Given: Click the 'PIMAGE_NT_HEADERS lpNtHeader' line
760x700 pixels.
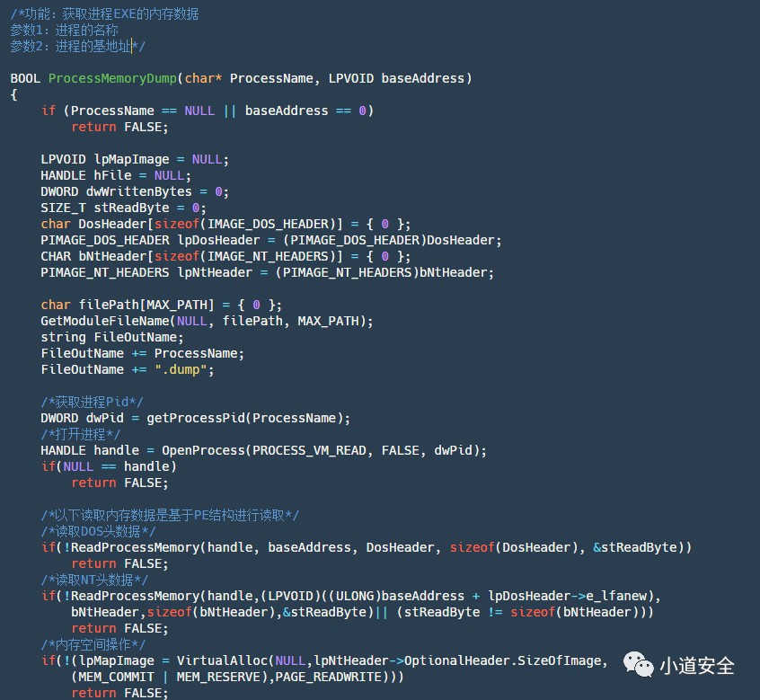Looking at the screenshot, I should [x=267, y=272].
